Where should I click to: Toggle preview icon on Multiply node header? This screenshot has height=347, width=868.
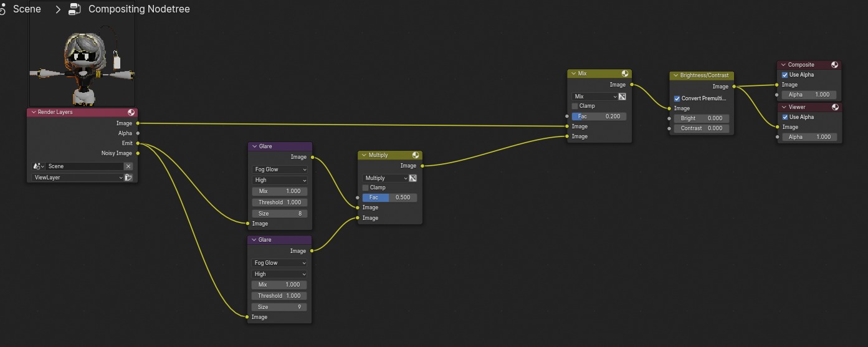click(416, 155)
